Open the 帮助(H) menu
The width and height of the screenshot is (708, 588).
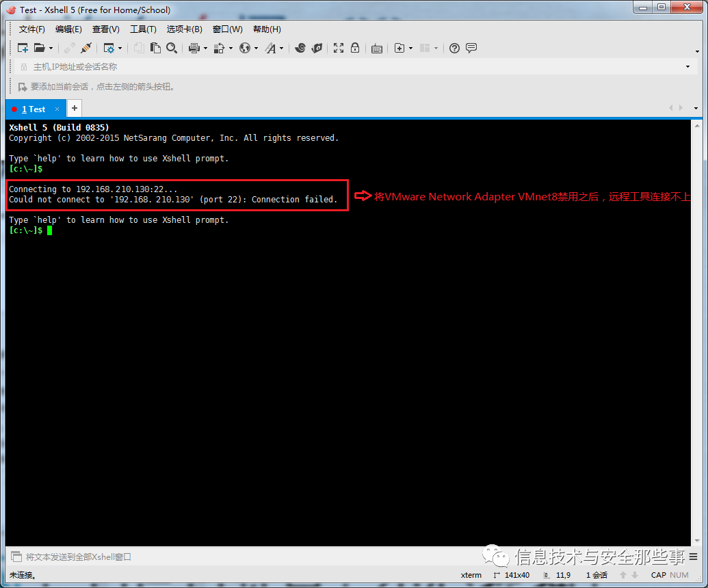pyautogui.click(x=267, y=29)
